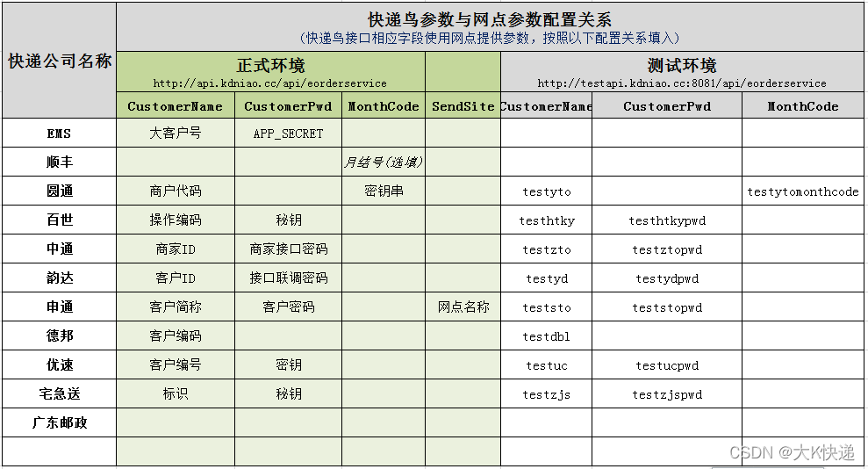Select the 优速 row label
The image size is (868, 469).
tap(59, 364)
